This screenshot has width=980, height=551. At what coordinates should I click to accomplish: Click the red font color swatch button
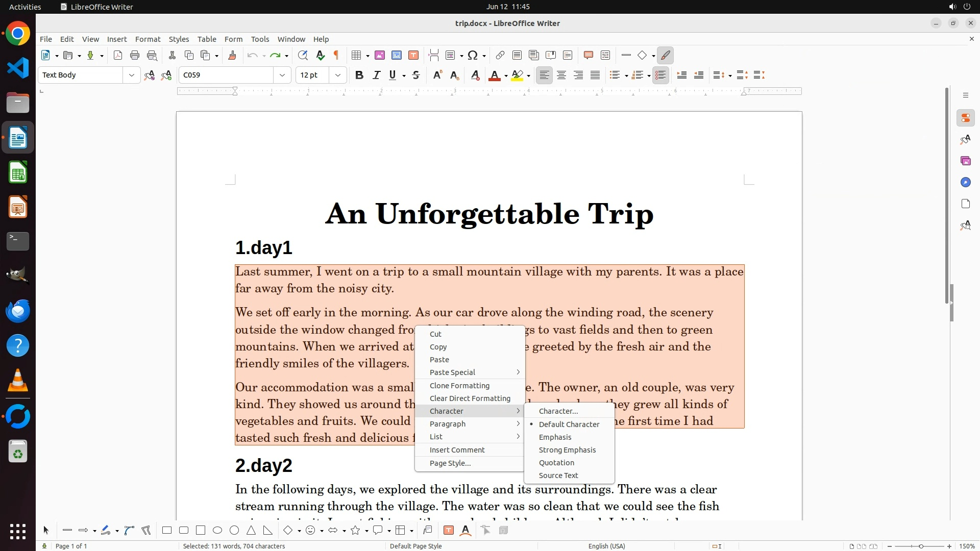click(494, 75)
